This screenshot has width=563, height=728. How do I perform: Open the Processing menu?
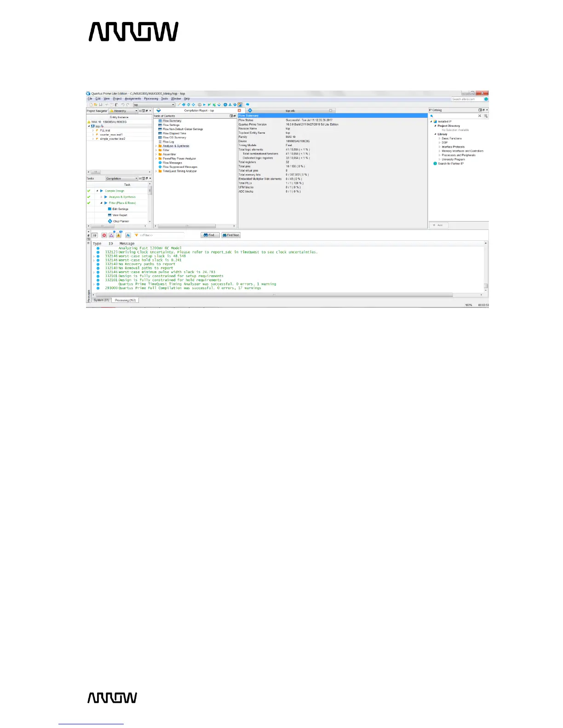point(151,99)
